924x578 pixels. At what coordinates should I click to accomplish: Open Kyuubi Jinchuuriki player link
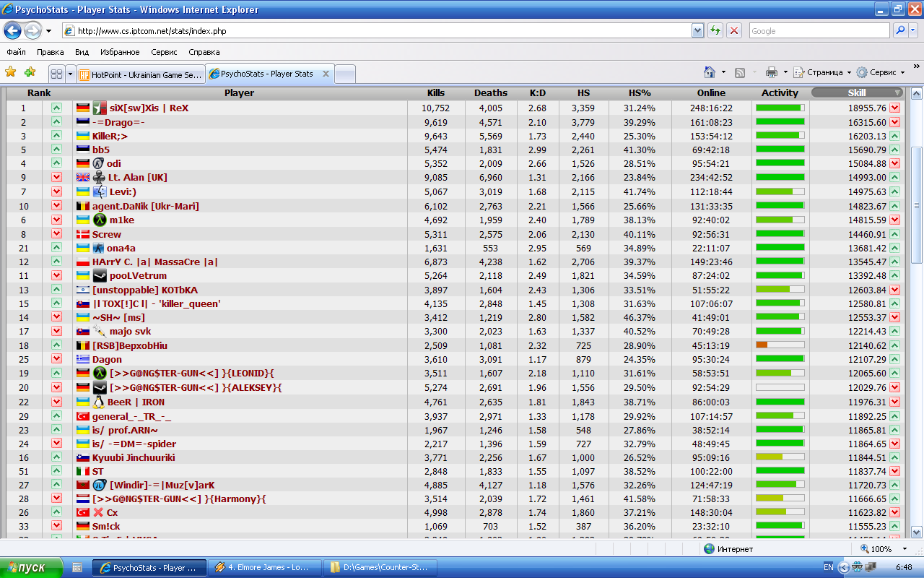click(x=134, y=457)
